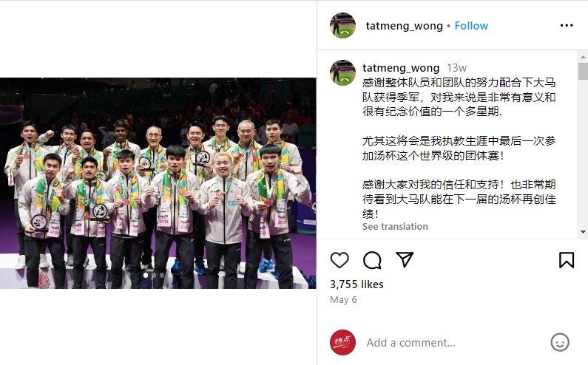Image resolution: width=588 pixels, height=365 pixels.
Task: View the 3,755 likes list
Action: pos(356,284)
